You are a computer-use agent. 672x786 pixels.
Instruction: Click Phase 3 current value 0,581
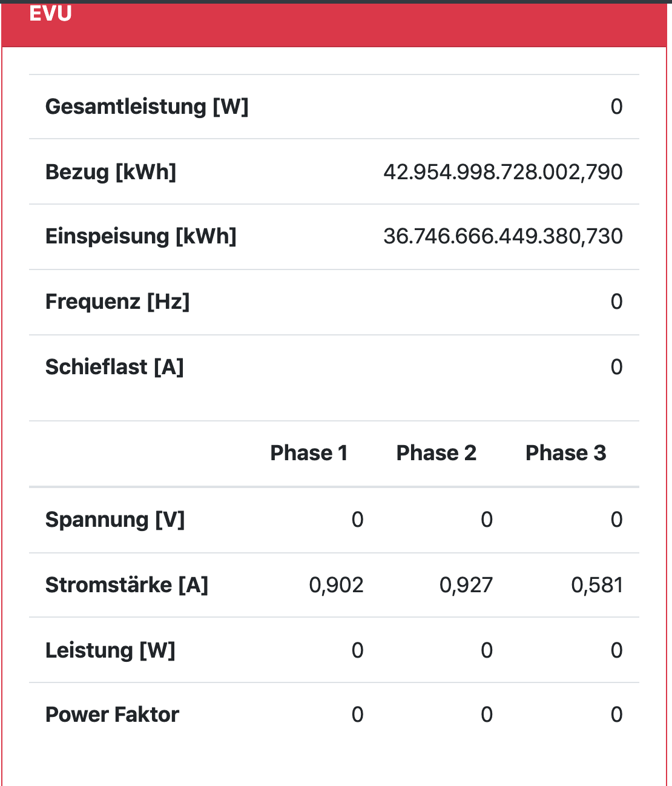tap(596, 585)
